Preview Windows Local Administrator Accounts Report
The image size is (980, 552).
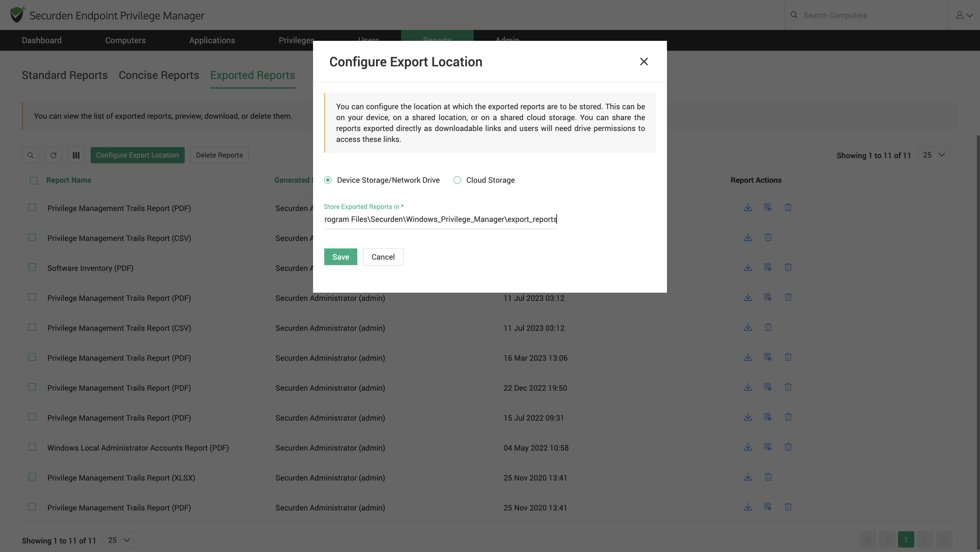coord(768,447)
